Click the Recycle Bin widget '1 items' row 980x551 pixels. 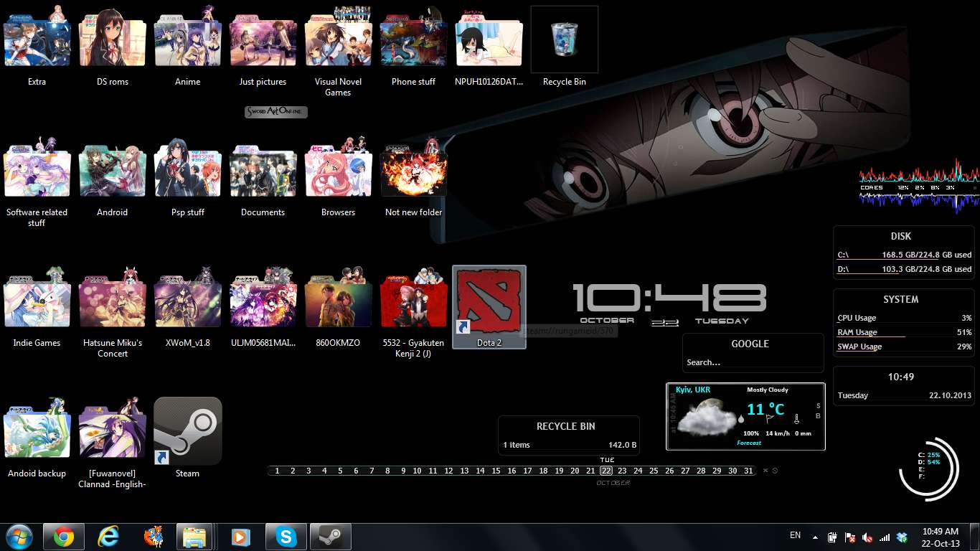tap(569, 445)
